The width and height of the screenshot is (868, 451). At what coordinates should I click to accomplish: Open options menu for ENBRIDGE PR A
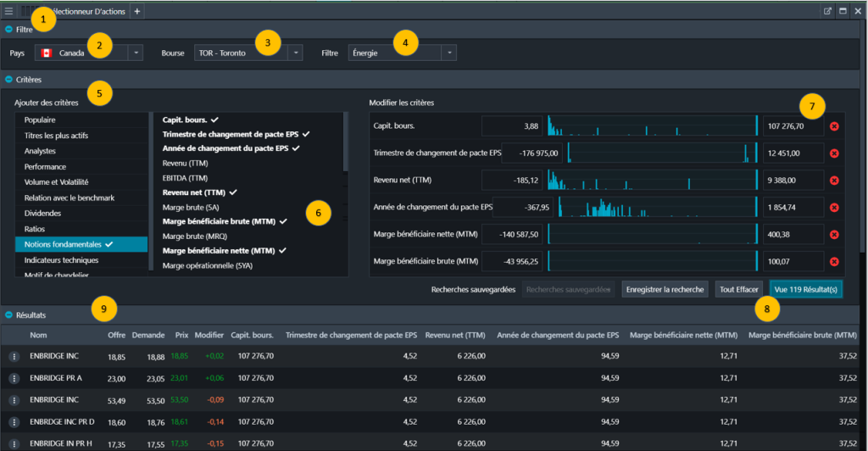pyautogui.click(x=14, y=378)
